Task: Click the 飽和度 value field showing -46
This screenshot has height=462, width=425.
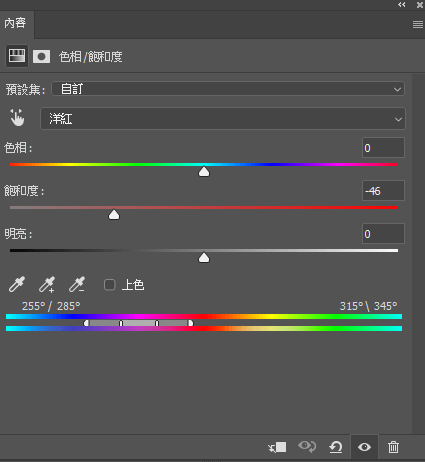Action: tap(383, 191)
